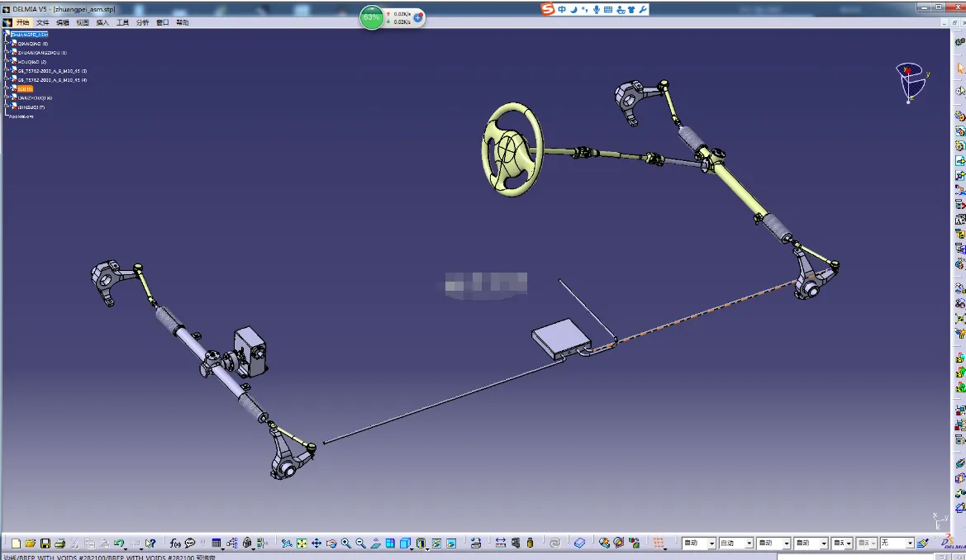The width and height of the screenshot is (966, 560).
Task: Click the Print icon in bottom toolbar
Action: (59, 543)
